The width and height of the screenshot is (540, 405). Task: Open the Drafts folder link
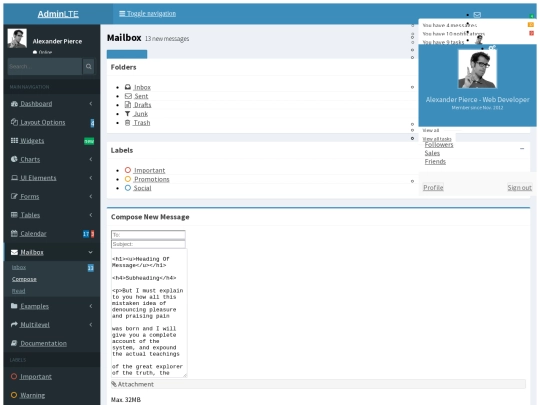coord(143,105)
